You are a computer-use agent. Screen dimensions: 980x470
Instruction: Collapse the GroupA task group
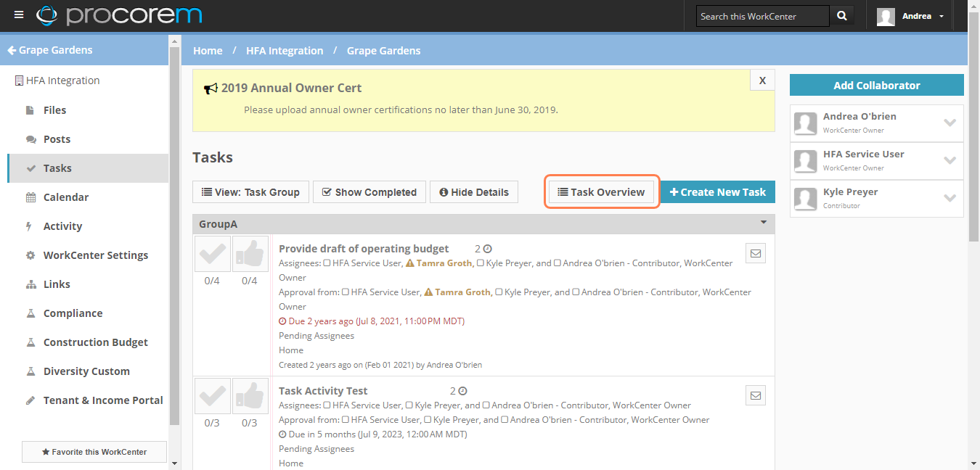(x=764, y=223)
